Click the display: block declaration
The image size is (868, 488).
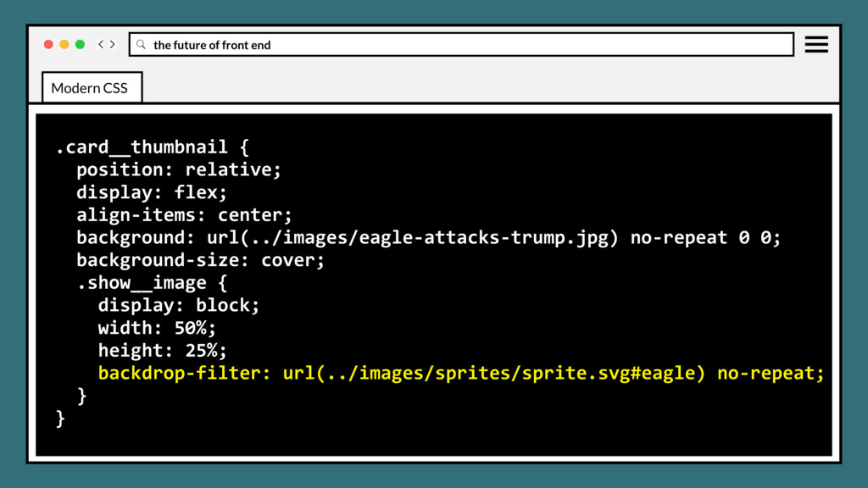coord(179,305)
